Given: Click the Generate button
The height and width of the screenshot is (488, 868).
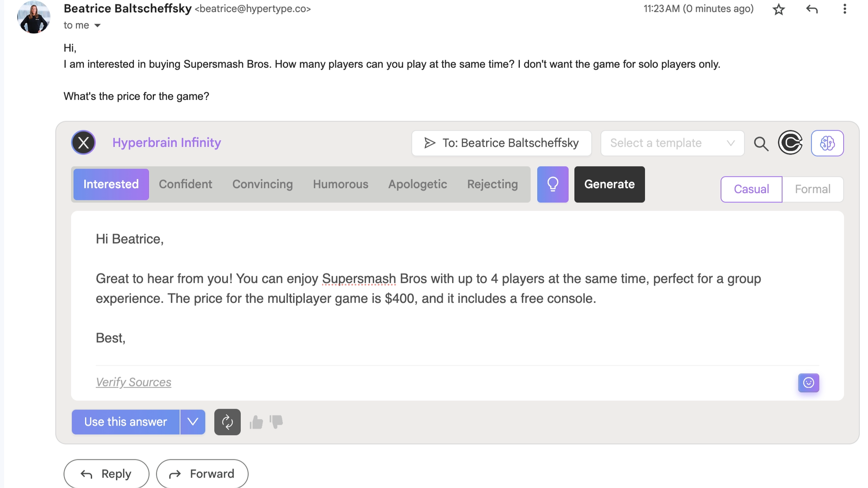Looking at the screenshot, I should 609,184.
